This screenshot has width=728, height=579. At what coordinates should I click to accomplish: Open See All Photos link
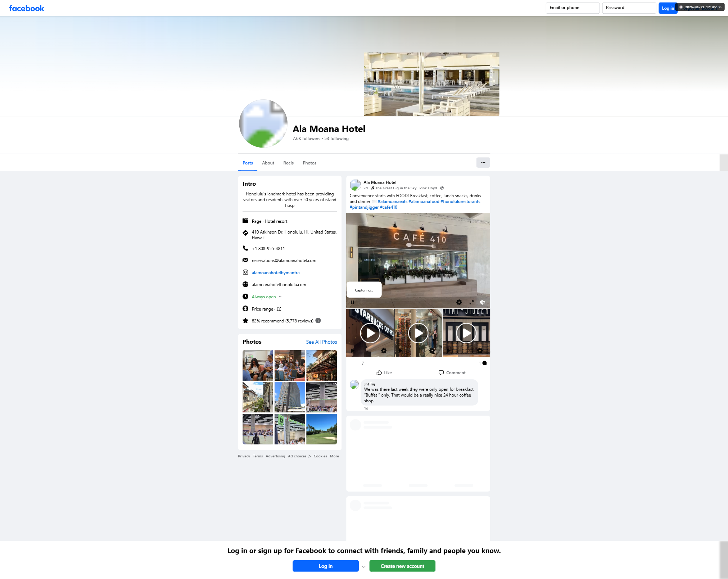(321, 342)
